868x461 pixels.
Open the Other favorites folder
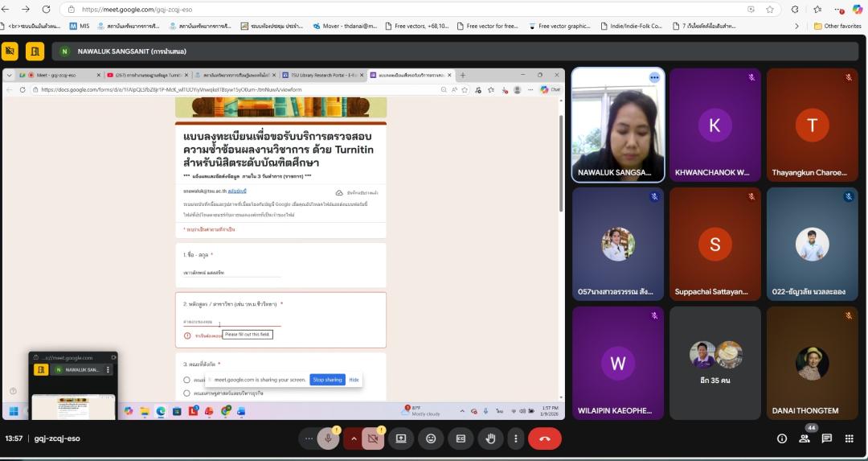point(837,26)
